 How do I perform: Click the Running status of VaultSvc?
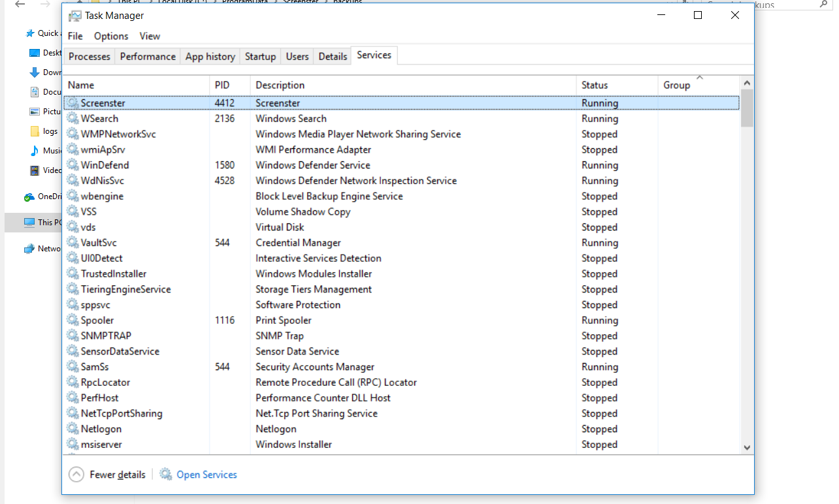point(600,243)
